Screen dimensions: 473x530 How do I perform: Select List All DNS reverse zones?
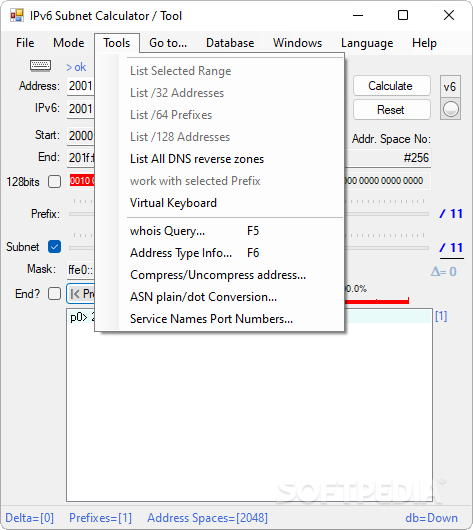coord(220,159)
